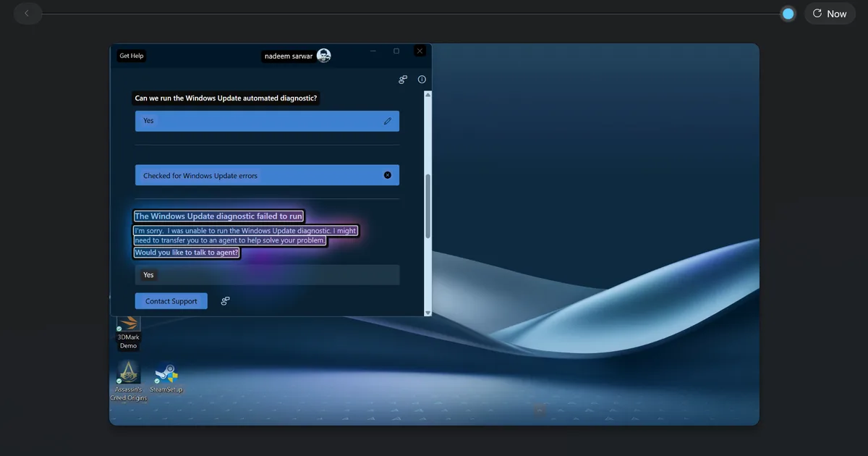Click the message The Windows Update diagnostic failed to run
The image size is (868, 456).
(x=218, y=216)
